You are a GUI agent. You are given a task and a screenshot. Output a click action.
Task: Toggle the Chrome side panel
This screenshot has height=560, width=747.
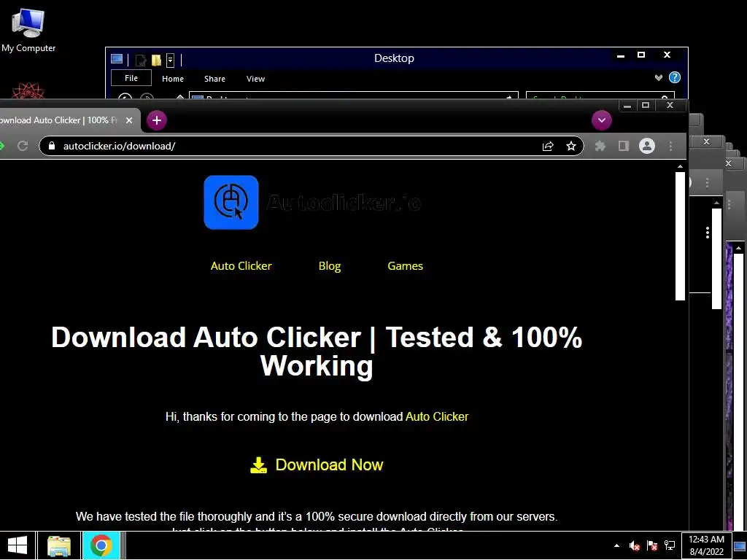point(624,146)
